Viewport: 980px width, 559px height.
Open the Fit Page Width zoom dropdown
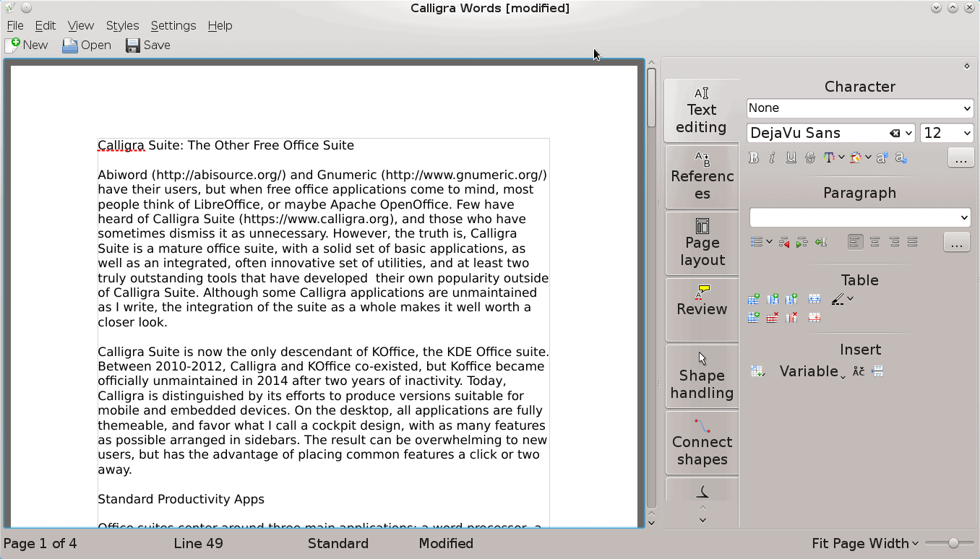[x=865, y=543]
